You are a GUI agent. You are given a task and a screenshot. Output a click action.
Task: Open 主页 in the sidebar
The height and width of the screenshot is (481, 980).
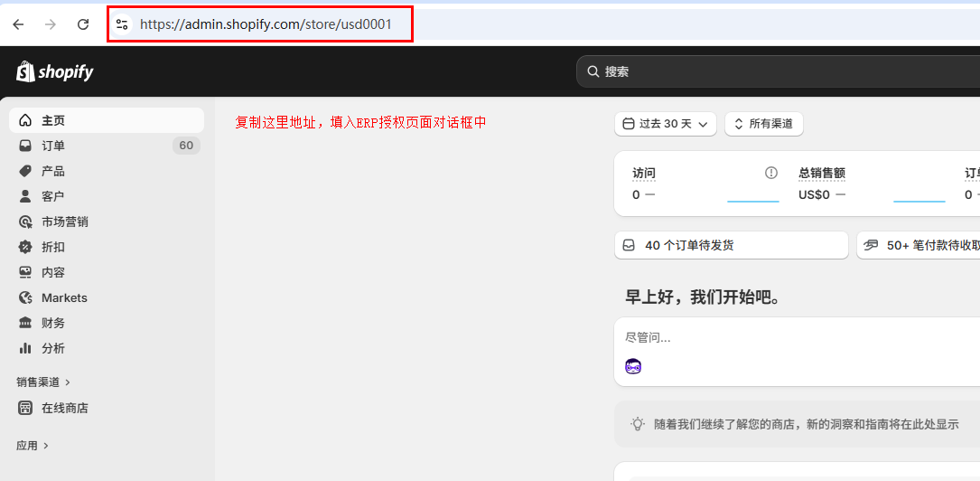(107, 120)
